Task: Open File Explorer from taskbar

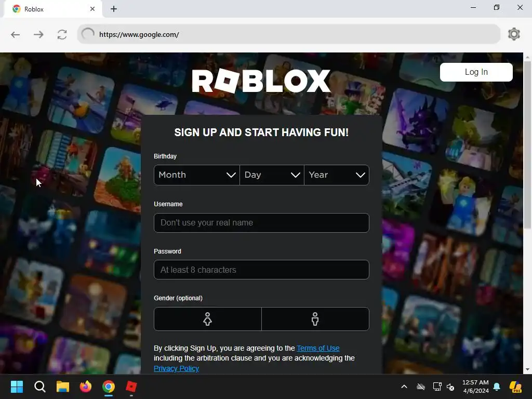Action: click(x=63, y=387)
